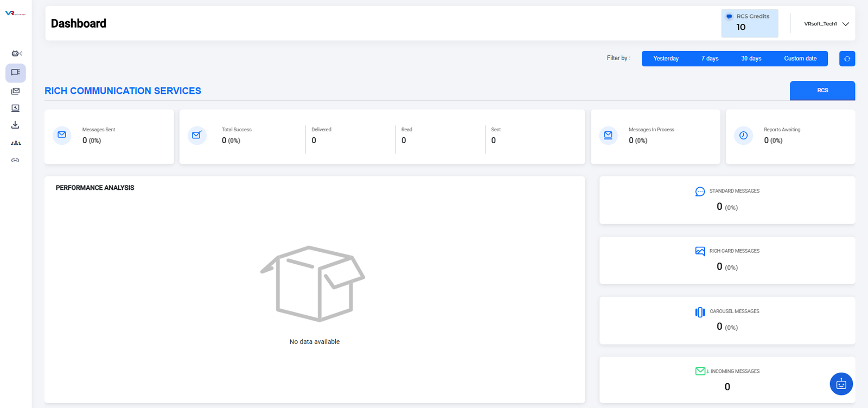Click the 'Messages Sent' label
This screenshot has width=868, height=408.
(x=99, y=130)
